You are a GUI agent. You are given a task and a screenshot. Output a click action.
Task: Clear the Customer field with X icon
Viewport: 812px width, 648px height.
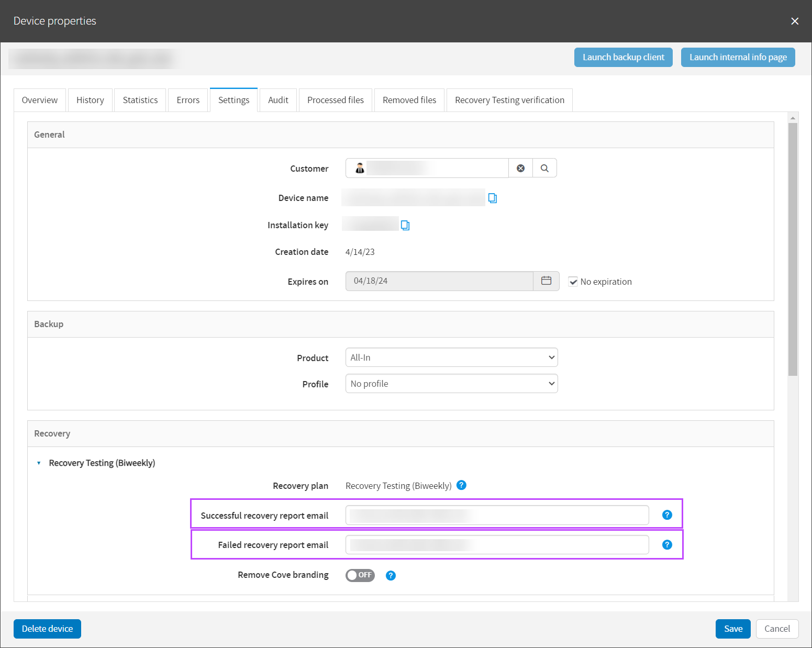(520, 169)
